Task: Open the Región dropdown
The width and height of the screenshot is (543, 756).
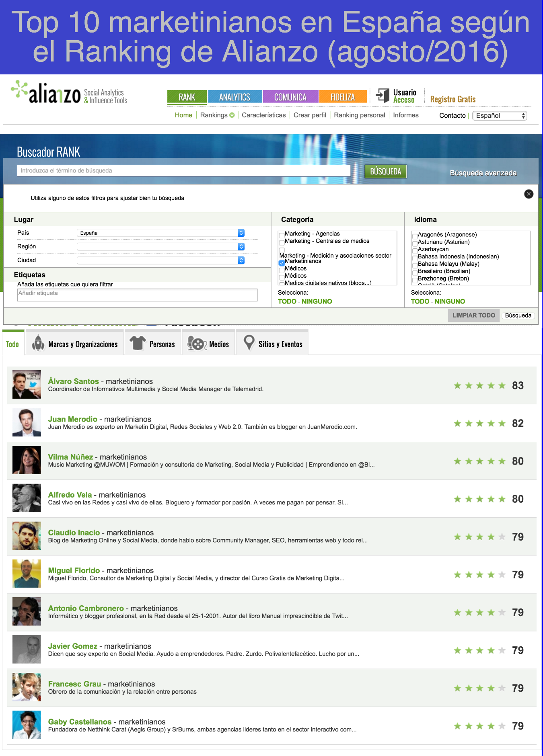Action: pyautogui.click(x=160, y=246)
